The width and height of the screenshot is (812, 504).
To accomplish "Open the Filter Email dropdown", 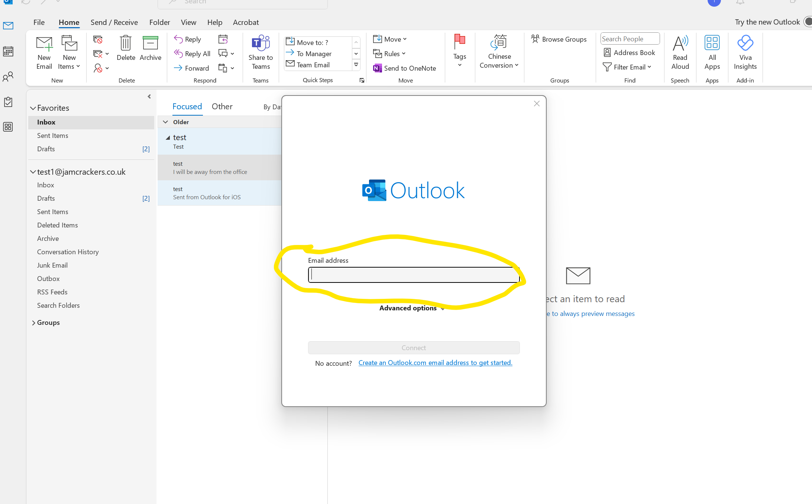I will [x=628, y=67].
